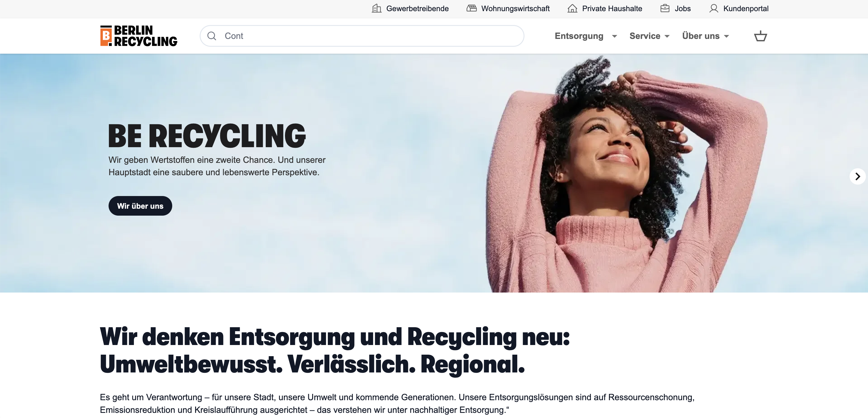Click the Wir über uns button

tap(140, 206)
